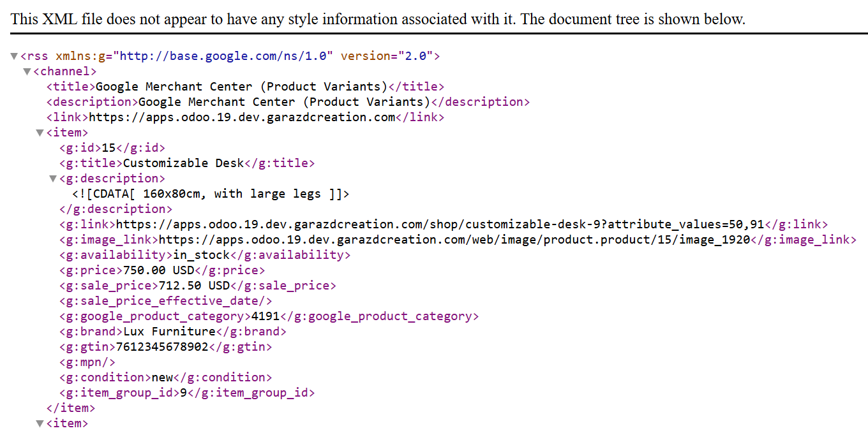
Task: Click the 'no style information' notice text
Action: click(378, 19)
